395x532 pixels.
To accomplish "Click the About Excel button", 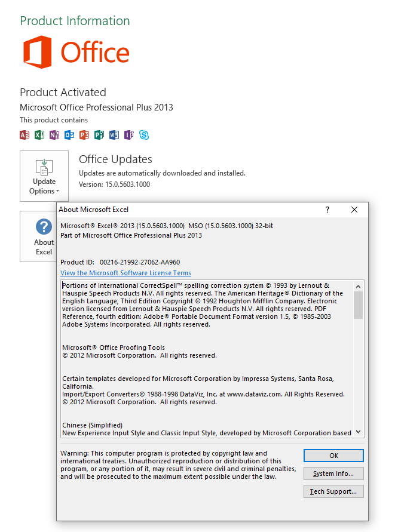I will [38, 236].
